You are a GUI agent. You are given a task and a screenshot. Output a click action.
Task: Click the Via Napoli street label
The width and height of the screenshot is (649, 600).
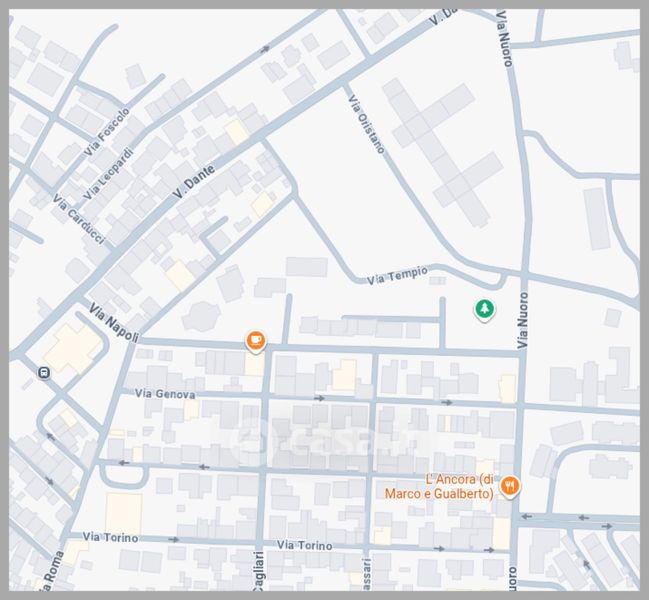[x=113, y=322]
